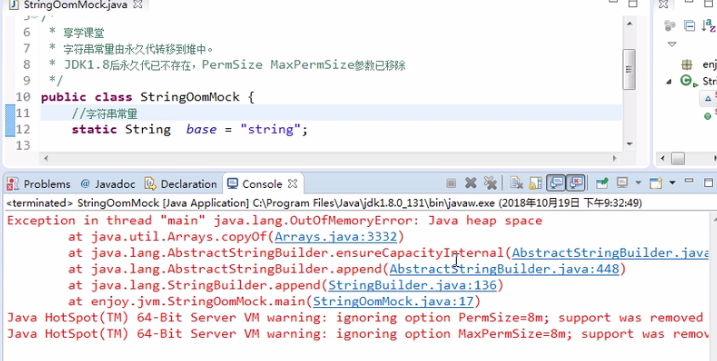717x361 pixels.
Task: Open the StringBuilder.java:136 link
Action: click(412, 286)
